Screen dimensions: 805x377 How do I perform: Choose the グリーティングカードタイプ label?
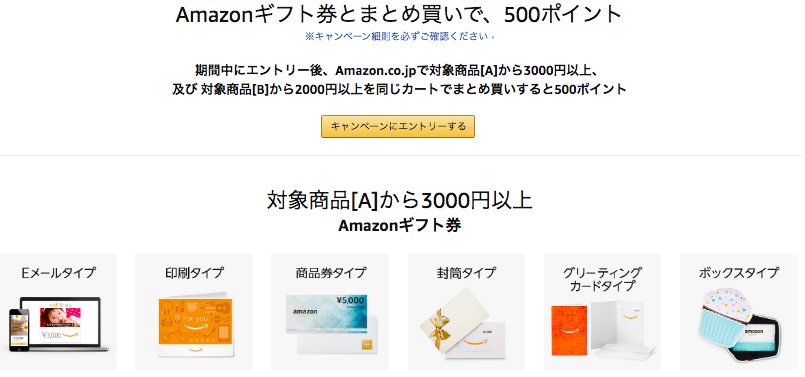coord(602,279)
